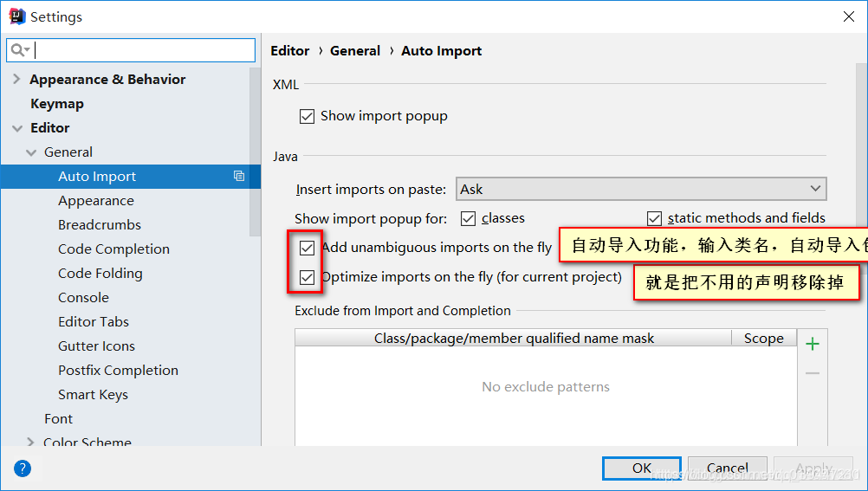This screenshot has width=868, height=491.
Task: Open Appearance under General
Action: (96, 200)
